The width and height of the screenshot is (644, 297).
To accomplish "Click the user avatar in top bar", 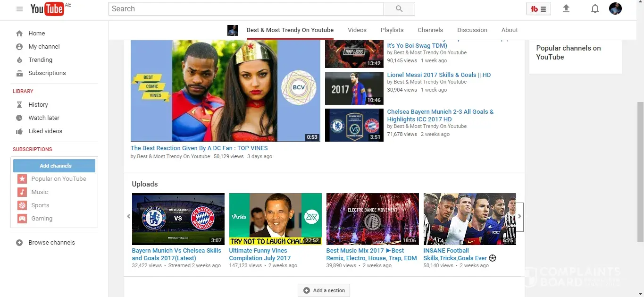I will coord(615,8).
